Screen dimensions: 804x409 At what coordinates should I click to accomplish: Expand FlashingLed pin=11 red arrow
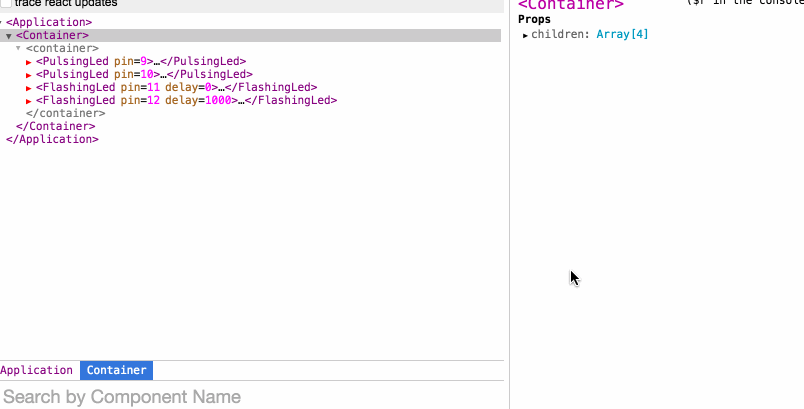[x=29, y=88]
